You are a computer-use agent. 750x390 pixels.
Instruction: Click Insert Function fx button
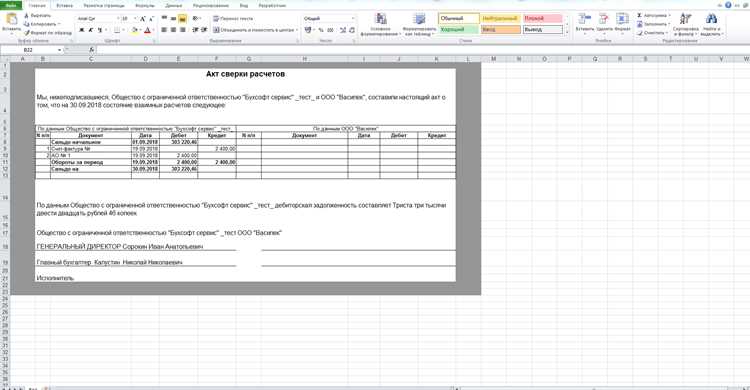click(x=91, y=50)
